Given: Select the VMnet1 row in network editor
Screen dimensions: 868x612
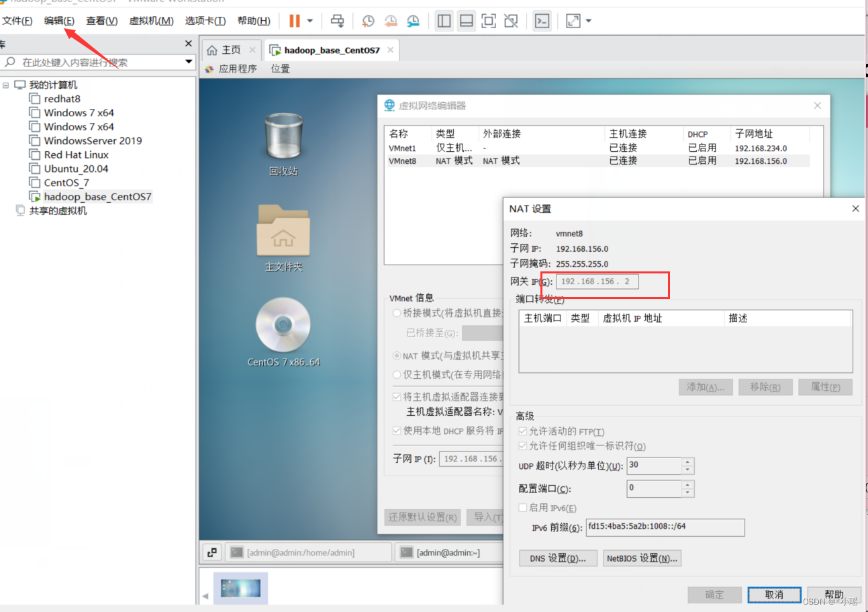Looking at the screenshot, I should pos(597,148).
